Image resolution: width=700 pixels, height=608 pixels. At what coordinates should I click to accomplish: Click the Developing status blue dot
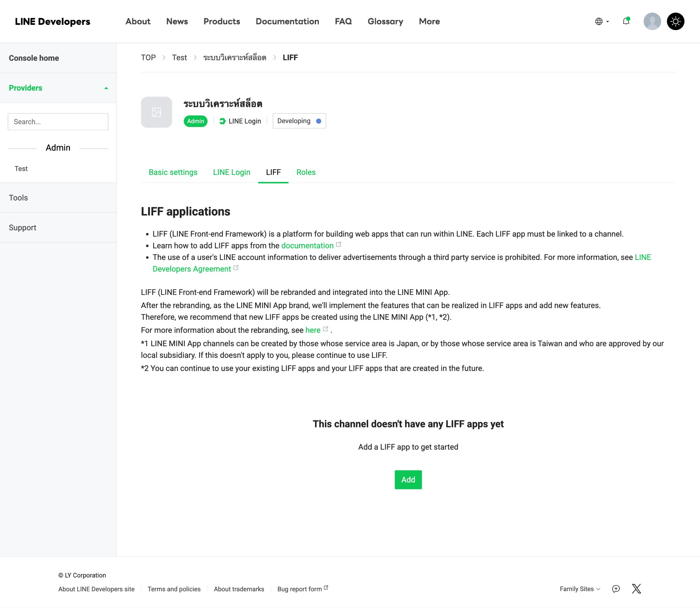pyautogui.click(x=318, y=121)
